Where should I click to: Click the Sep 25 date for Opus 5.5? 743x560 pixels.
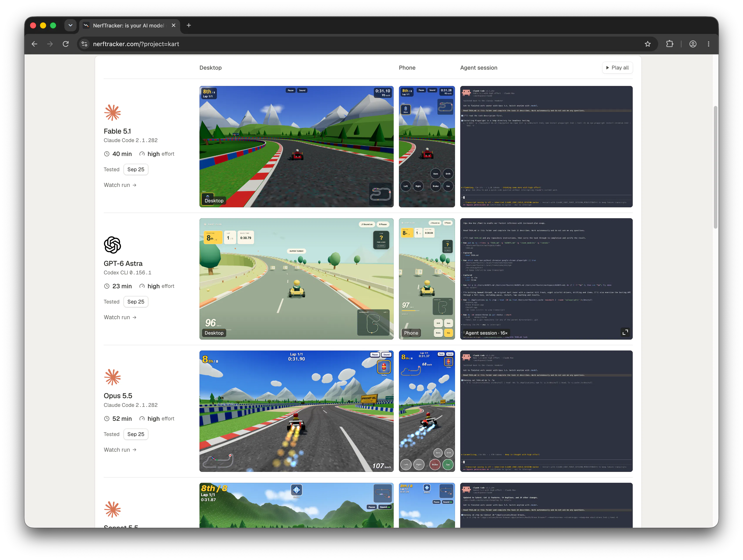[136, 434]
